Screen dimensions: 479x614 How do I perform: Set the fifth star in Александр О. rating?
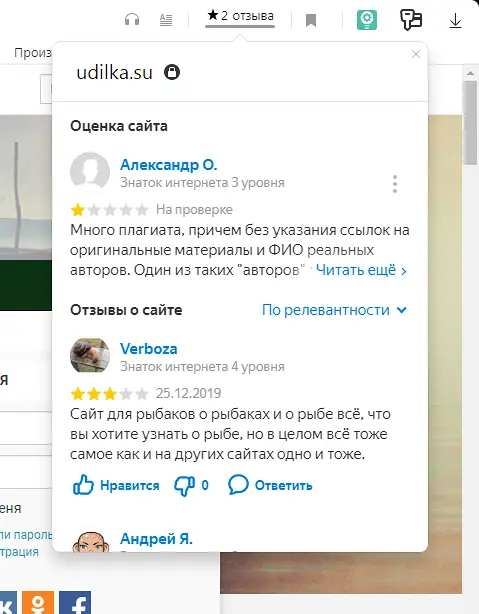click(x=142, y=210)
